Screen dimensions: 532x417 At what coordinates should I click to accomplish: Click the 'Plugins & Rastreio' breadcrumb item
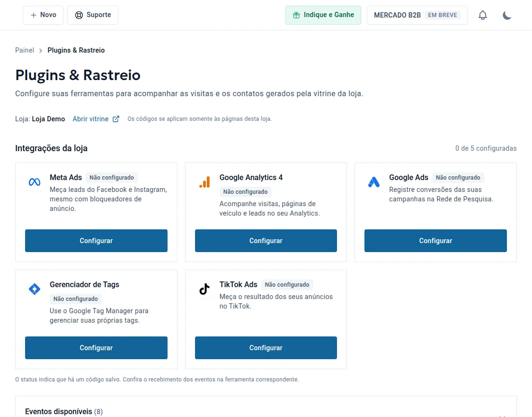tap(76, 50)
